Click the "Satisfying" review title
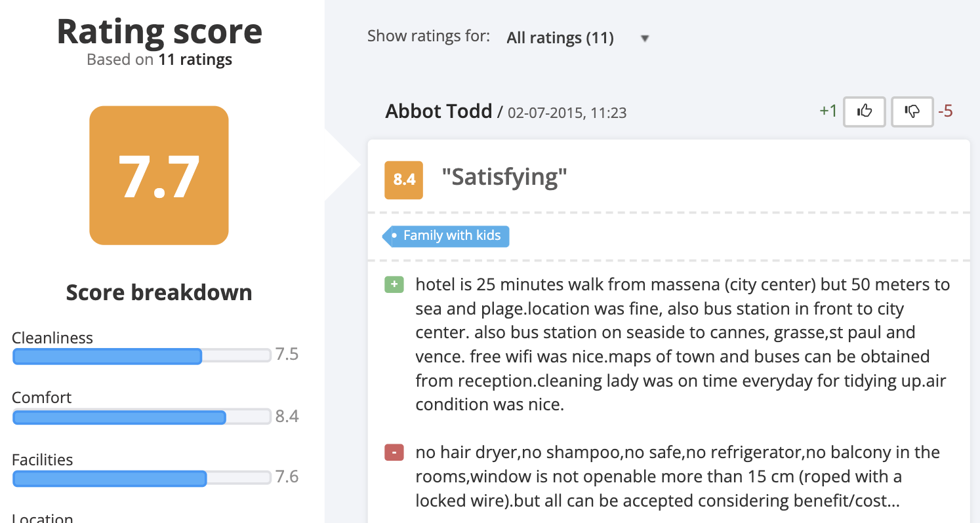Viewport: 980px width, 523px height. (504, 177)
